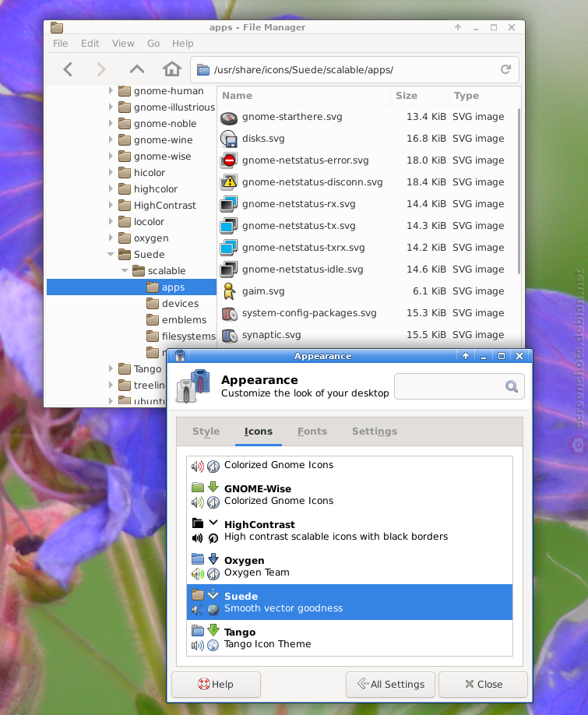
Task: Switch to Fonts tab
Action: click(312, 431)
